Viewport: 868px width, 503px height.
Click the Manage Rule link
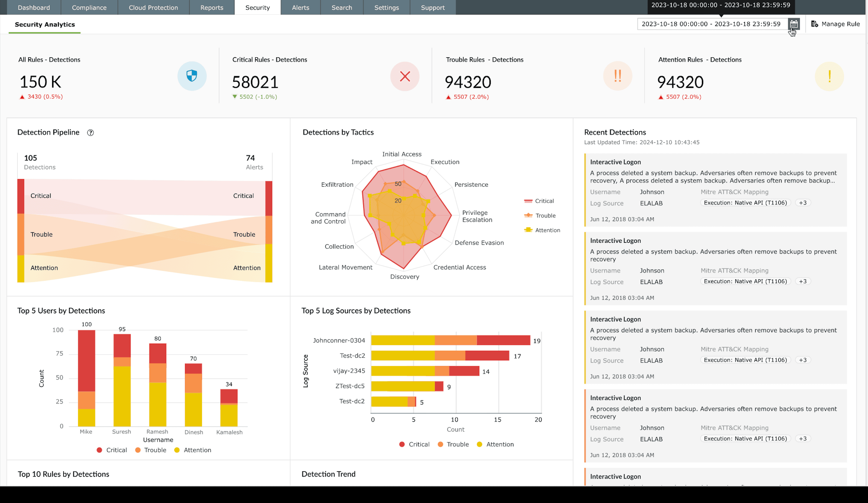[x=841, y=24]
